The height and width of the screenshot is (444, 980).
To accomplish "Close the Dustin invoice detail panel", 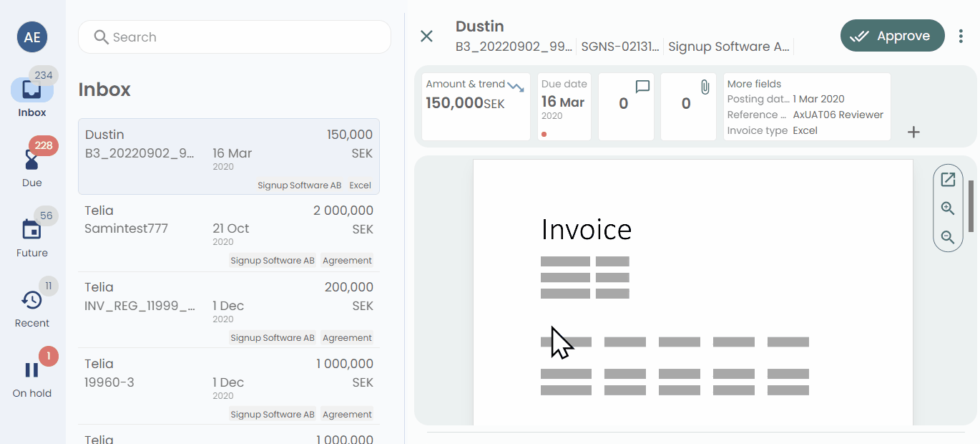I will click(x=427, y=37).
